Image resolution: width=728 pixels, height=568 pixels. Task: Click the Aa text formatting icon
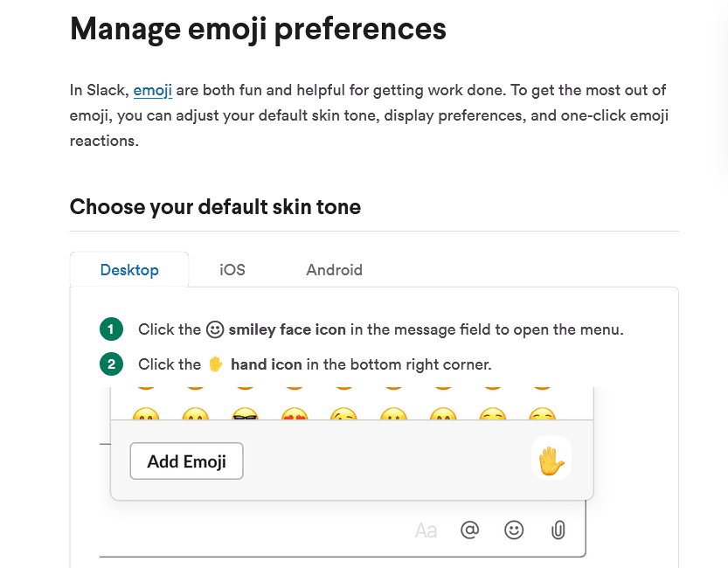coord(426,530)
